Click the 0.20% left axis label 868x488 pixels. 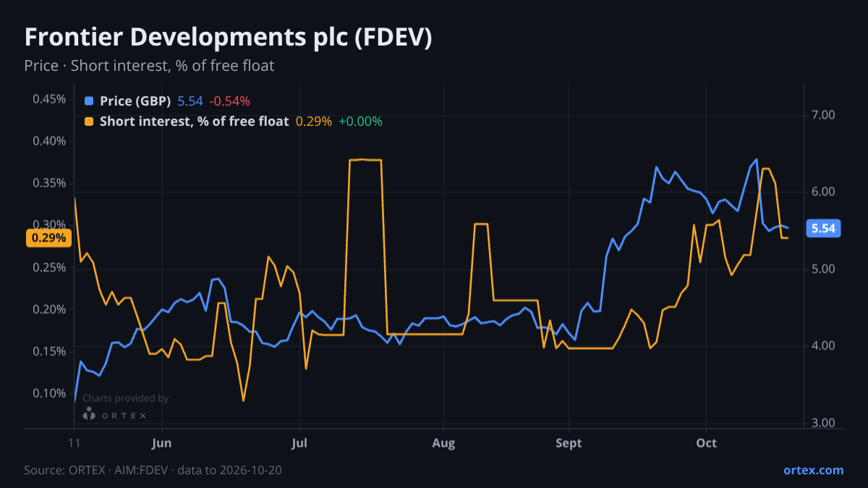[49, 309]
